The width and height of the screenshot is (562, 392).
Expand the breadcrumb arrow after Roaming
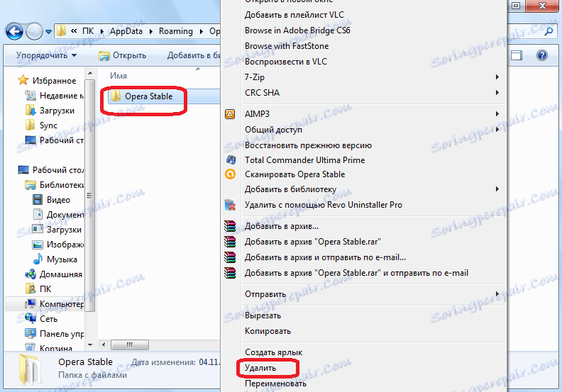[202, 31]
